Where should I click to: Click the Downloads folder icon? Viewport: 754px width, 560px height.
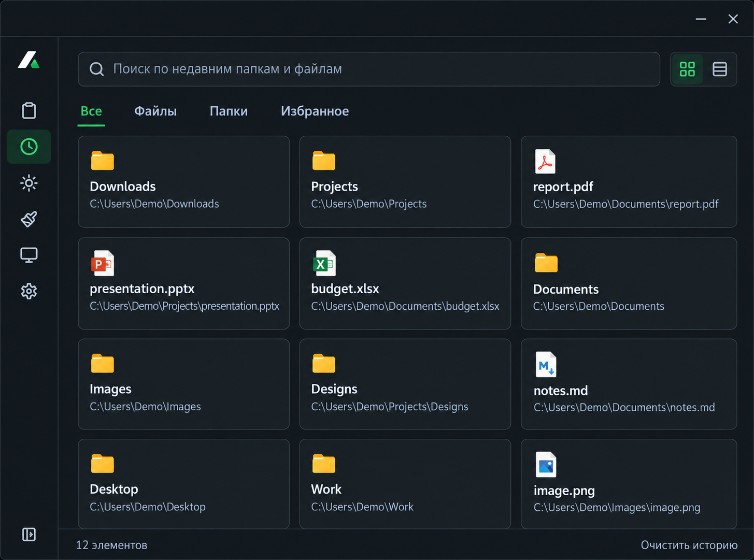[102, 161]
